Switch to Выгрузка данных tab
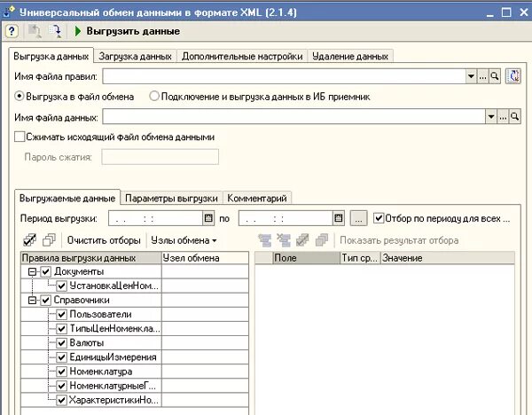This screenshot has height=415, width=532. [x=51, y=56]
